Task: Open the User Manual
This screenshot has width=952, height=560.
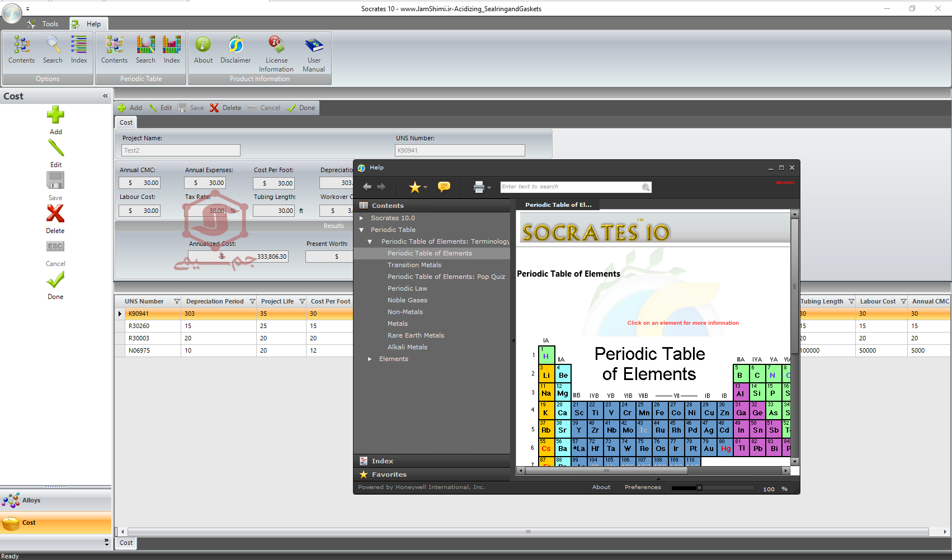Action: tap(314, 54)
